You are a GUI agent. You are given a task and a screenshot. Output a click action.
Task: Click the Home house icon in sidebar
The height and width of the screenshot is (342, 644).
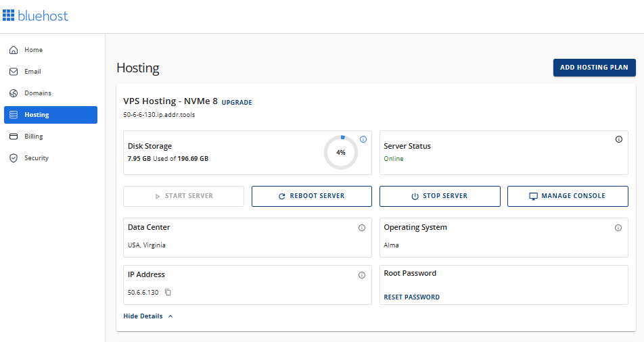(14, 50)
